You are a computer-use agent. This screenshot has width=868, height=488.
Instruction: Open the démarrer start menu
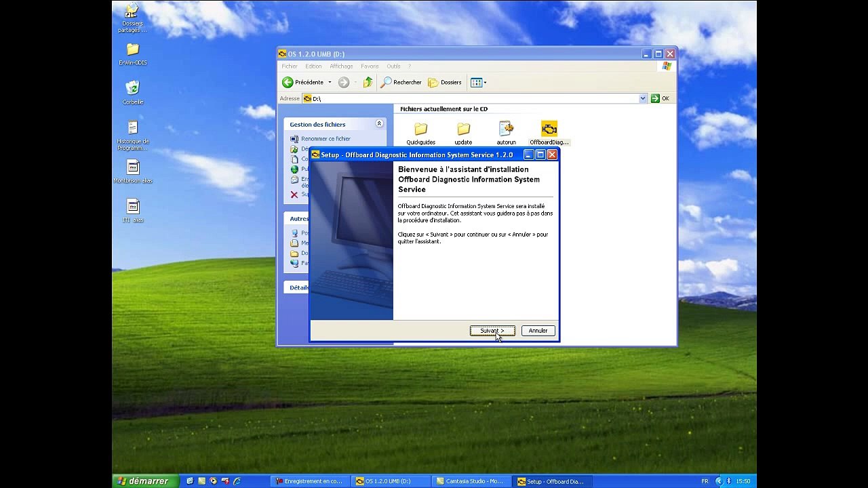[x=145, y=481]
